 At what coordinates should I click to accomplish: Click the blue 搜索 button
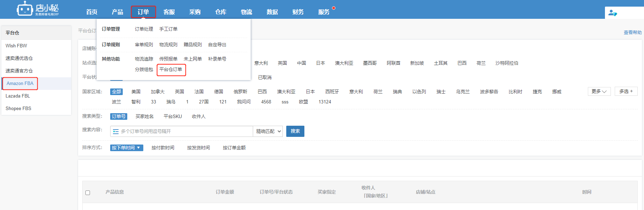295,131
